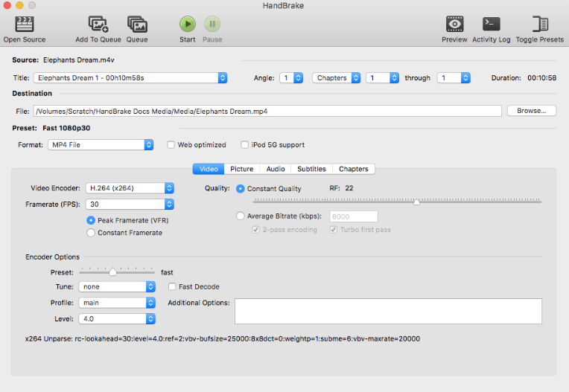Click the Toggle Presets sidebar icon
569x392 pixels.
(x=540, y=25)
